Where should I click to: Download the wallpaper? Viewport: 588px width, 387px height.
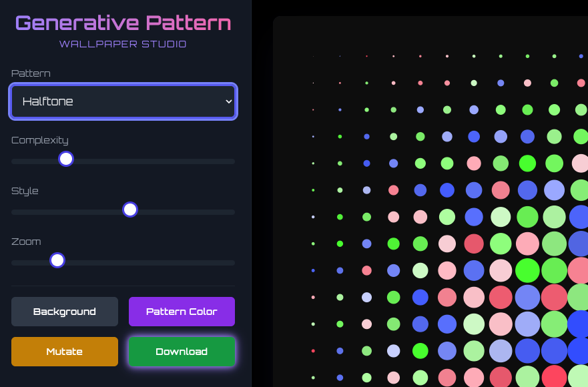click(182, 352)
